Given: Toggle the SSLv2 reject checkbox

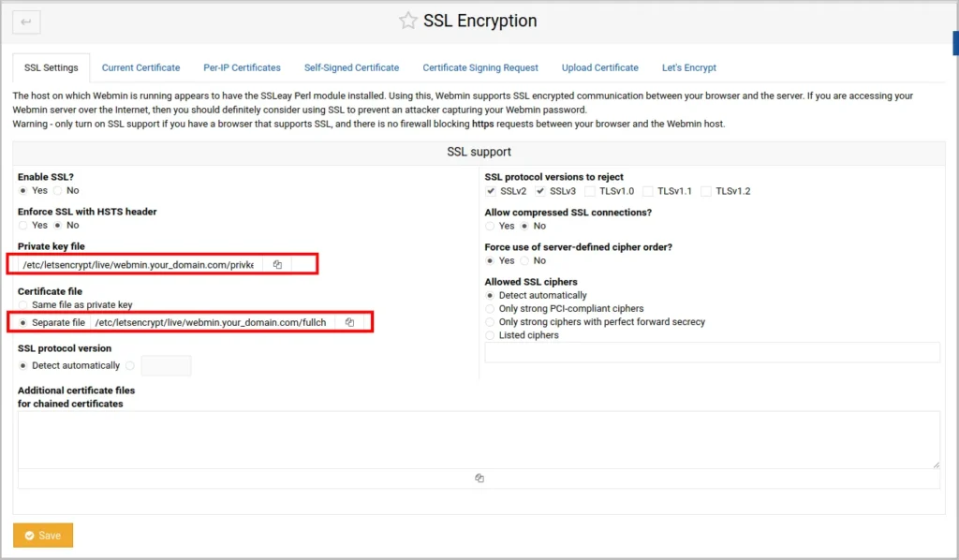Looking at the screenshot, I should 491,191.
